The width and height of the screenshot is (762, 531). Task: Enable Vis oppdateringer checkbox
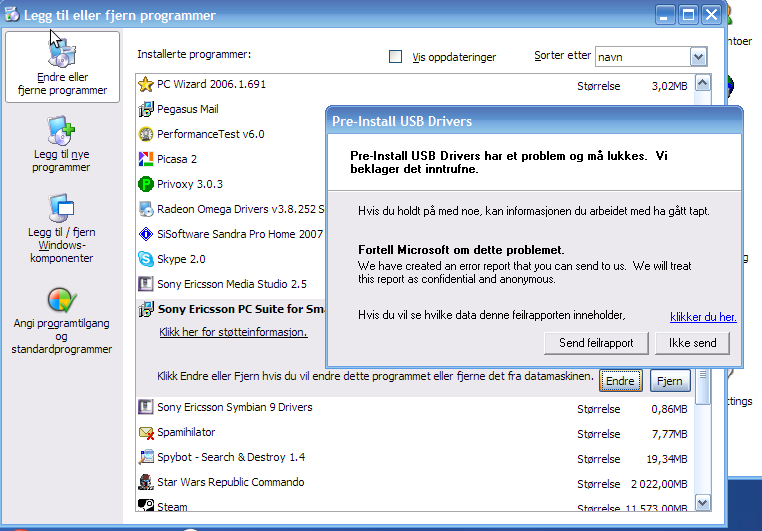click(396, 57)
